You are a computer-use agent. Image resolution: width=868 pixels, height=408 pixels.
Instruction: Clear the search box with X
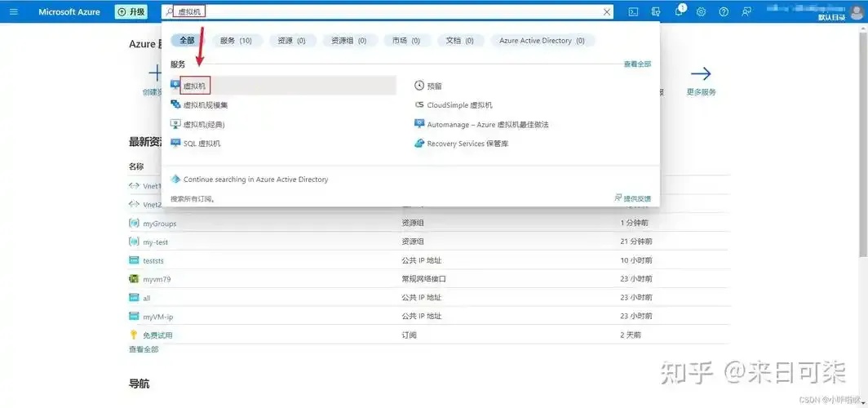point(607,11)
